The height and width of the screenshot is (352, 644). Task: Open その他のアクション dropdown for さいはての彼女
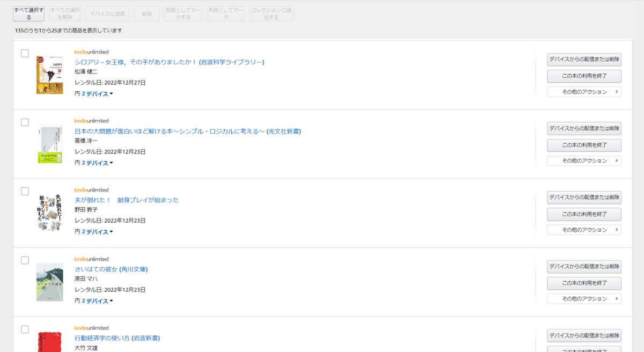click(x=584, y=299)
